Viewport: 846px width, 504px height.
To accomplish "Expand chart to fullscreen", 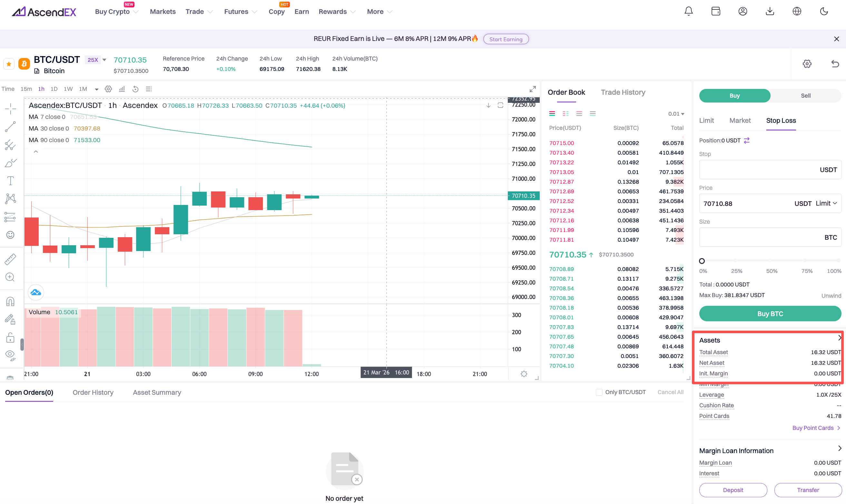I will coord(532,89).
